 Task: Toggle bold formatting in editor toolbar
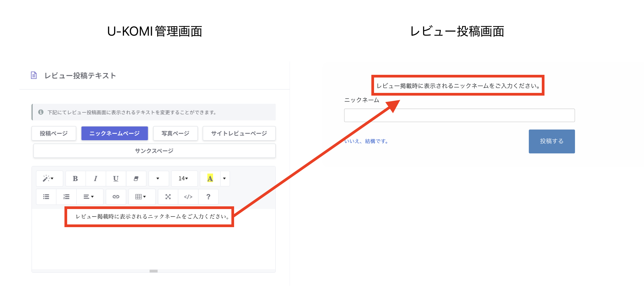pos(75,179)
